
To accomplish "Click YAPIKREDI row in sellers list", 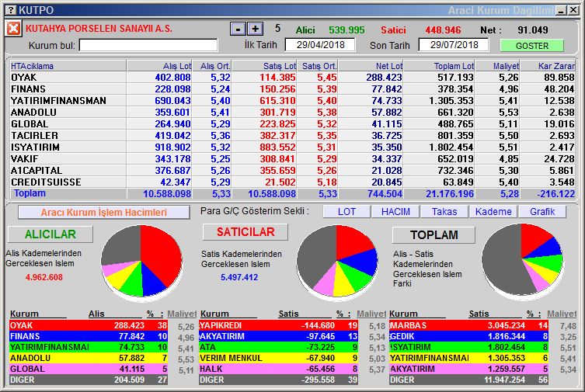I will coord(278,325).
